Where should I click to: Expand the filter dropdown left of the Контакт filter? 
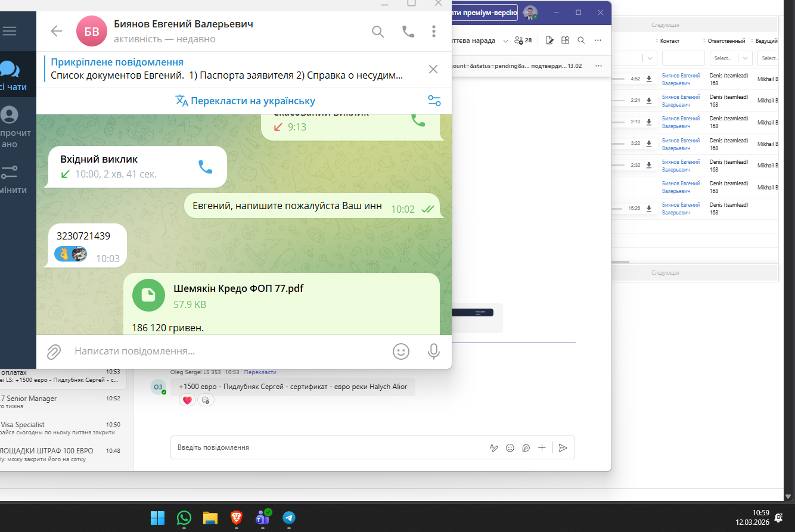650,58
